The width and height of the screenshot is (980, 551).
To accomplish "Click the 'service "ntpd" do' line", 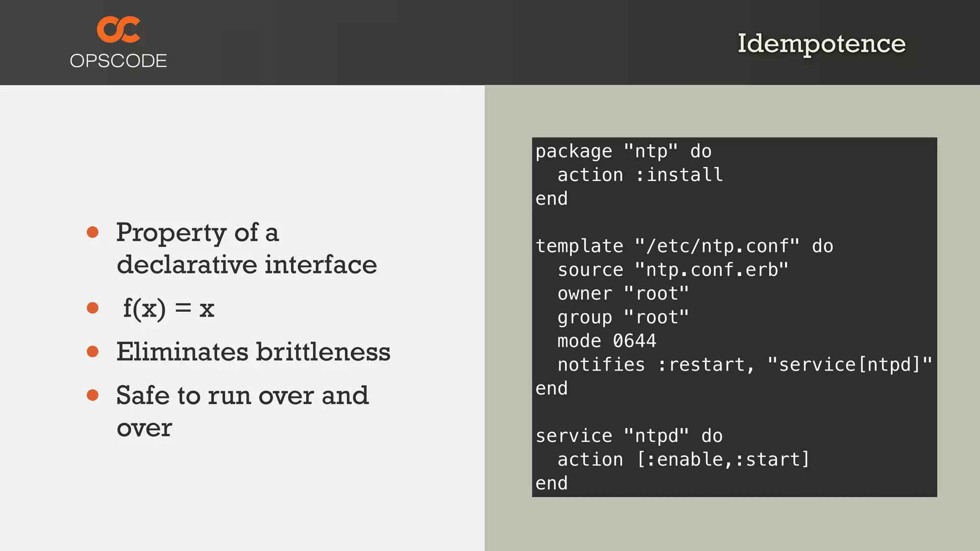I will pos(629,436).
